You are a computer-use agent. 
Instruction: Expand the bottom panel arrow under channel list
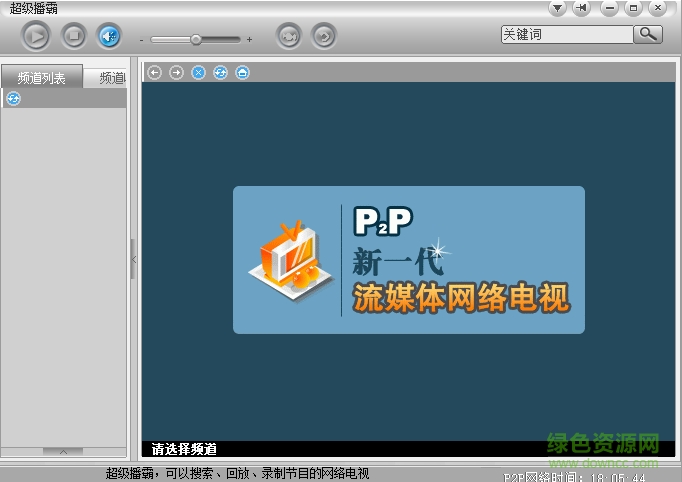pos(63,452)
